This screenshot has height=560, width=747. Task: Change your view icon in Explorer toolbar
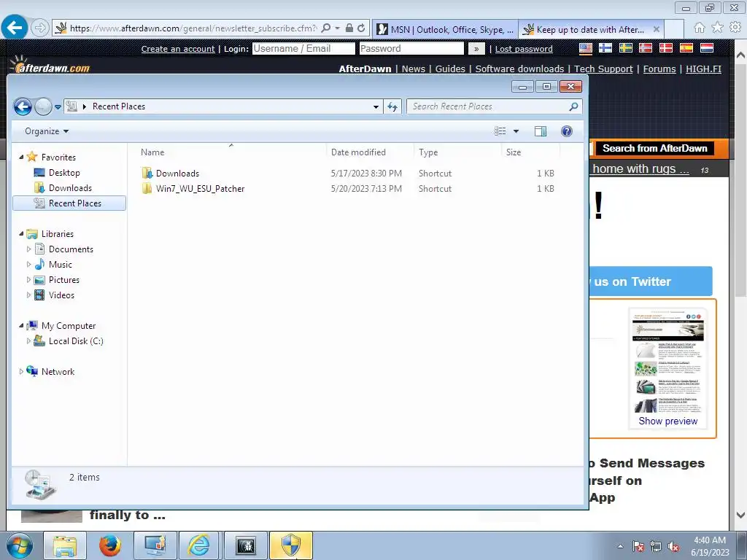pyautogui.click(x=500, y=131)
